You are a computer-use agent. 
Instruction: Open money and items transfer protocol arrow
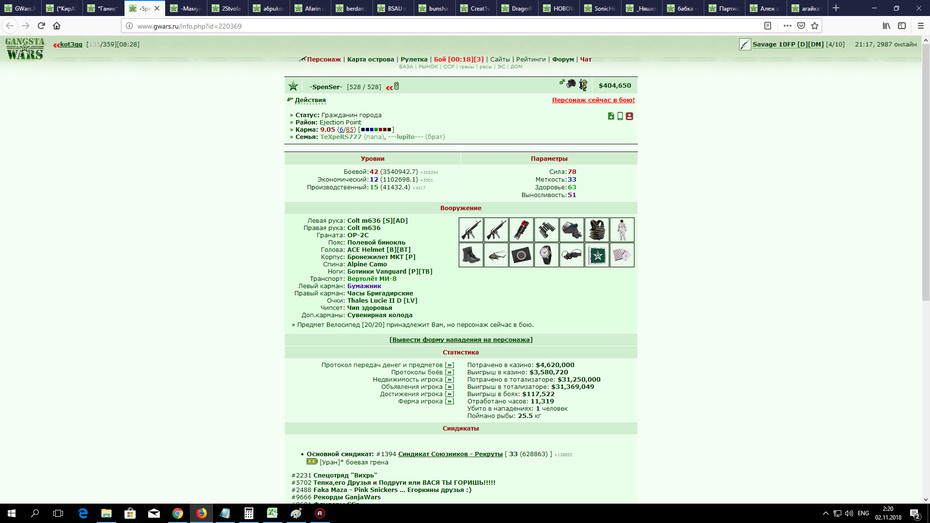click(x=449, y=365)
